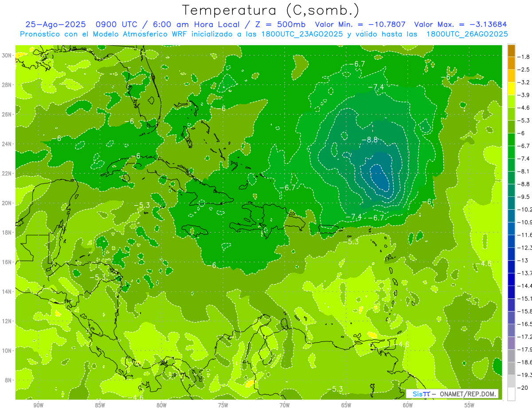
Task: Click purple legend swatch between -17.2 and -17.9
Action: [511, 343]
